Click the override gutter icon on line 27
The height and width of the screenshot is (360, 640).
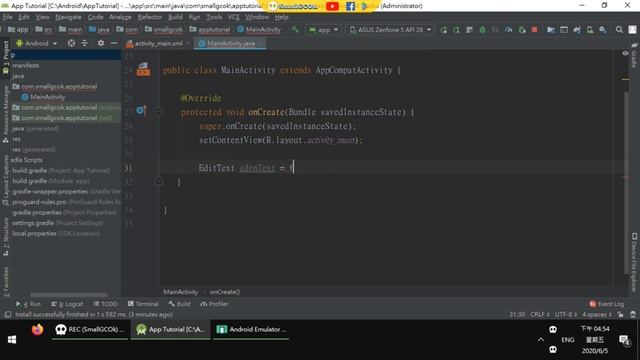click(x=141, y=111)
